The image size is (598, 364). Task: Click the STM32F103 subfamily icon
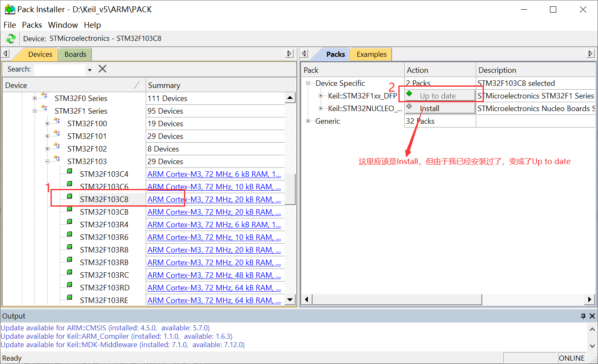[x=57, y=159]
